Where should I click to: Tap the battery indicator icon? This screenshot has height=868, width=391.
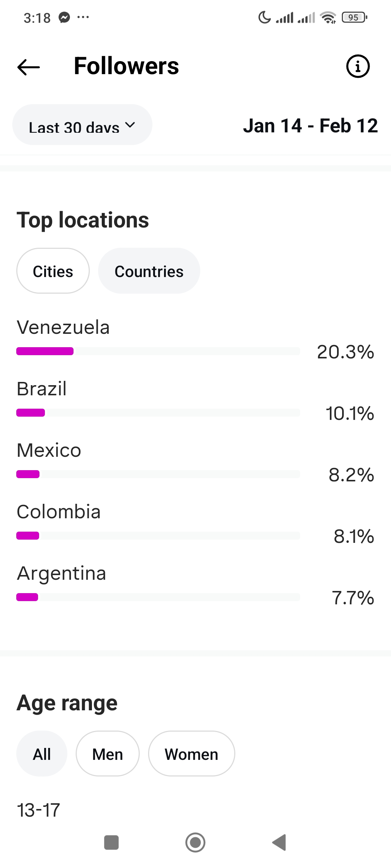click(354, 17)
